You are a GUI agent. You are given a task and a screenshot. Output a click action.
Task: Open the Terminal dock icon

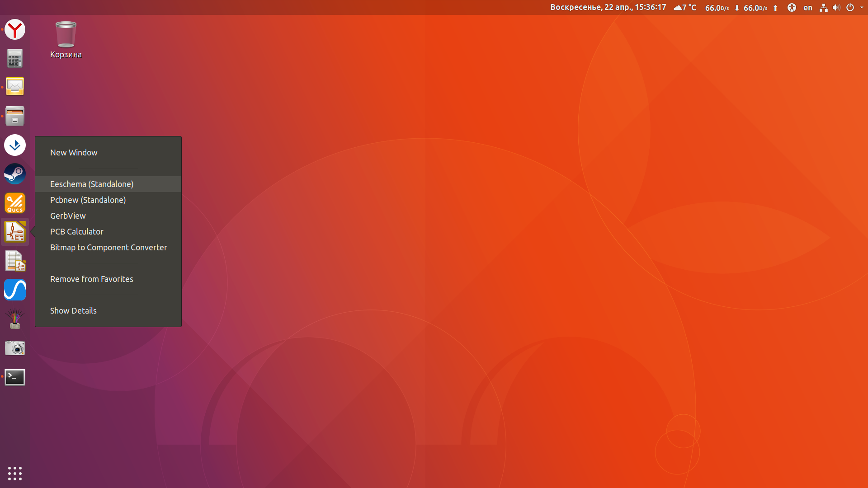15,377
